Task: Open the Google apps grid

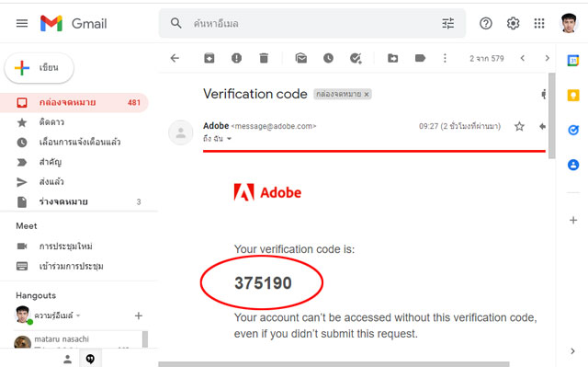Action: 539,23
